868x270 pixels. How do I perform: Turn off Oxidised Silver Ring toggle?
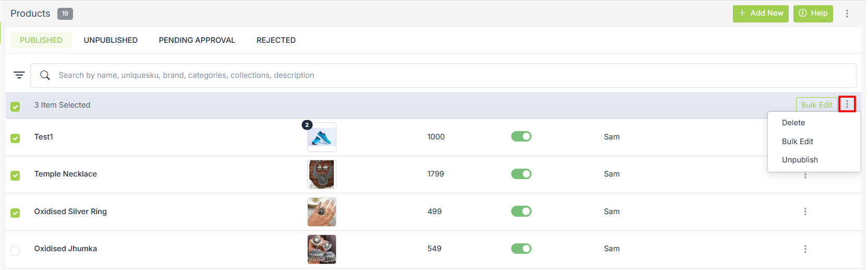(521, 212)
